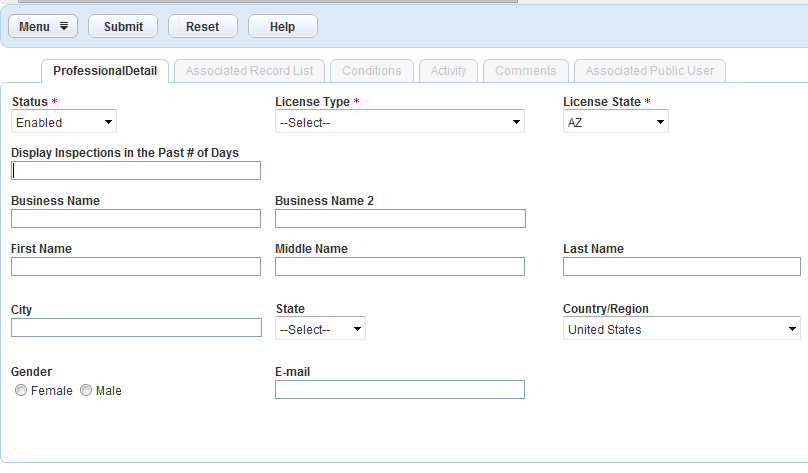Click the Submit button
The image size is (808, 473).
pyautogui.click(x=123, y=27)
